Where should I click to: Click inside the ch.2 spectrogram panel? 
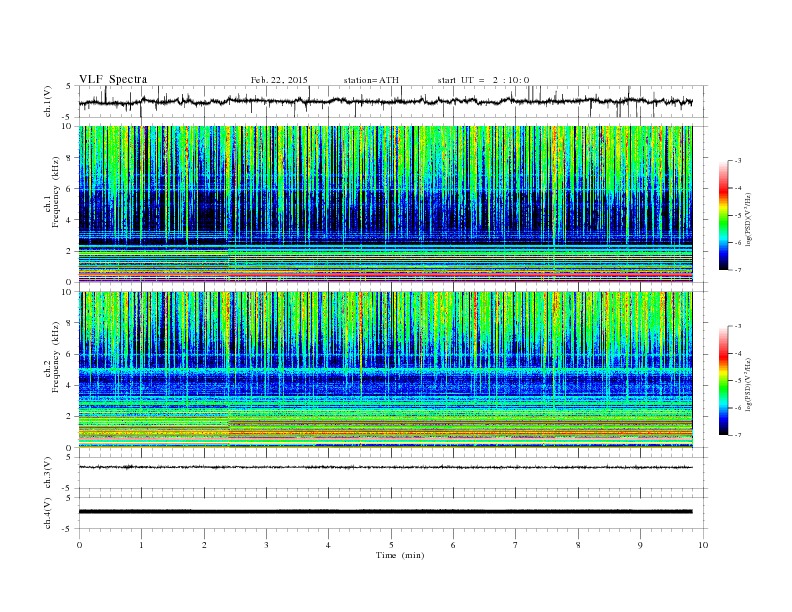pyautogui.click(x=385, y=370)
